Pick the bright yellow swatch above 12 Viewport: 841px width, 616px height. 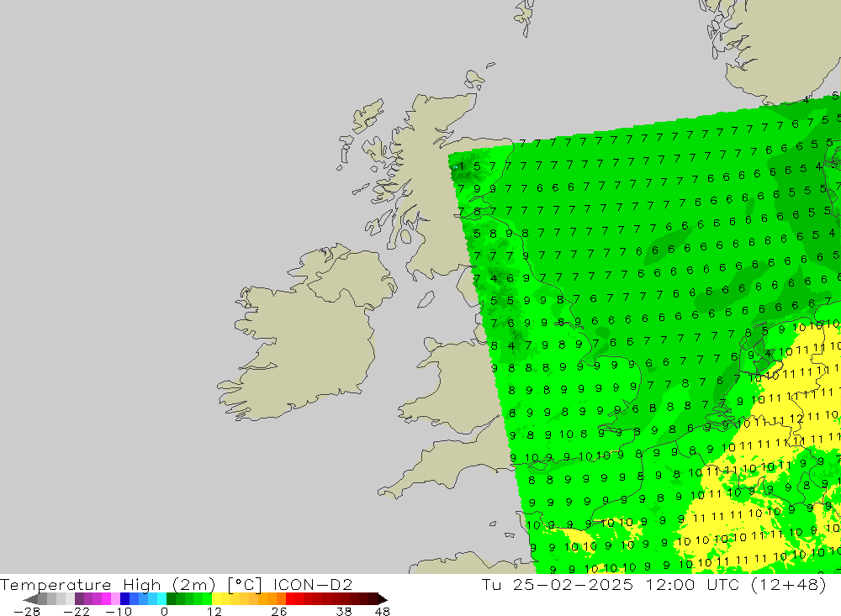click(x=216, y=599)
